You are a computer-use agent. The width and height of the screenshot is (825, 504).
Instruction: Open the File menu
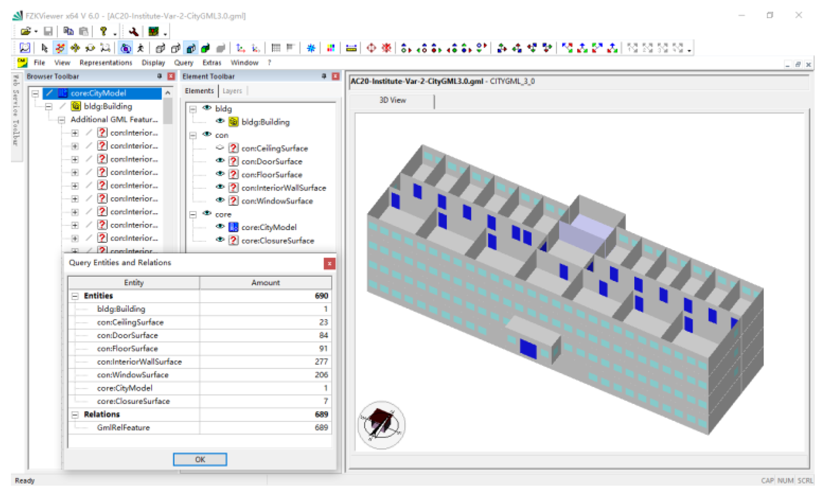[x=39, y=63]
